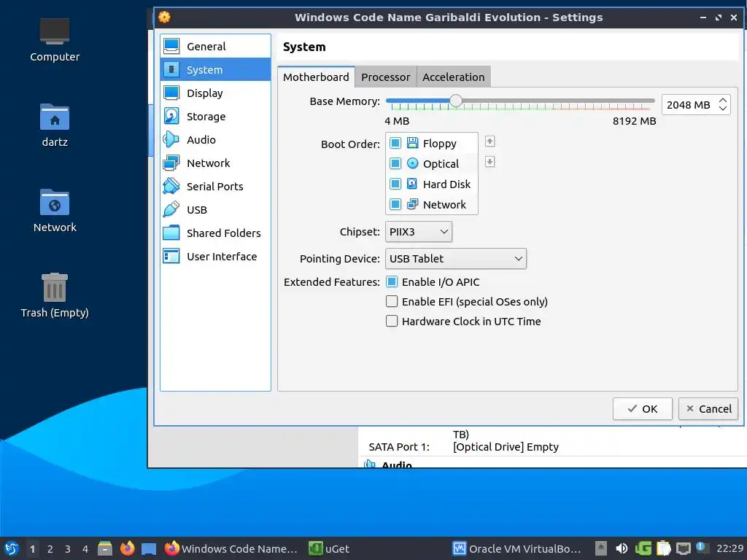Select Network icon in boot order list

(413, 204)
